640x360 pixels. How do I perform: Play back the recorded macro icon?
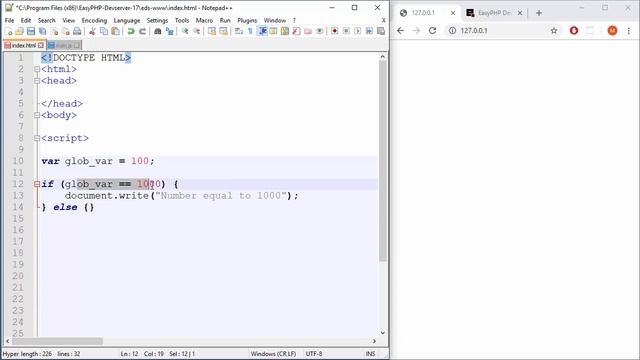click(358, 31)
